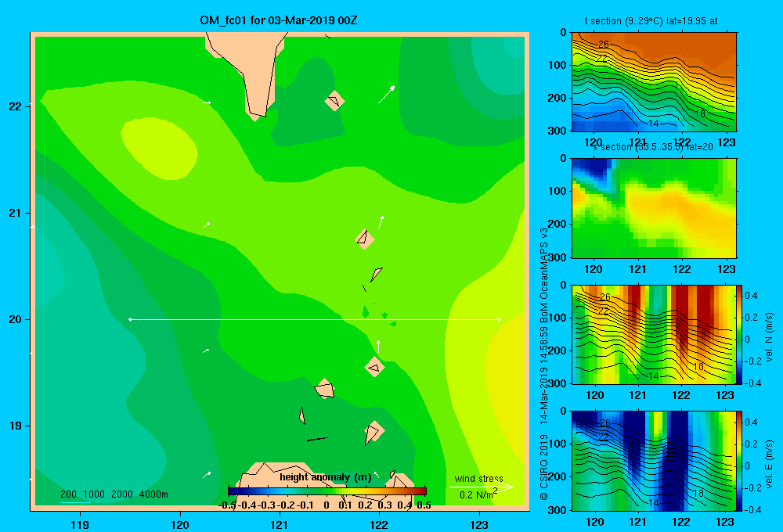Click the '0.4' tick on vel. E scale
Viewport: 783px width, 532px height.
tap(751, 422)
